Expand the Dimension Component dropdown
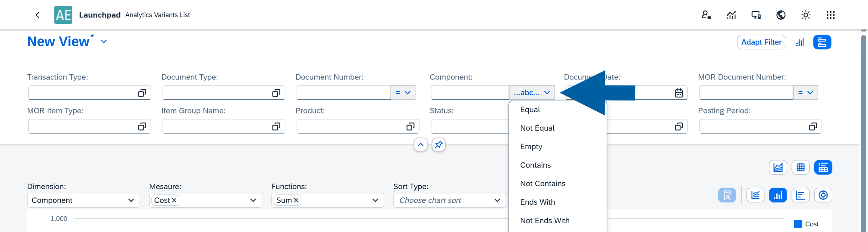 point(131,200)
